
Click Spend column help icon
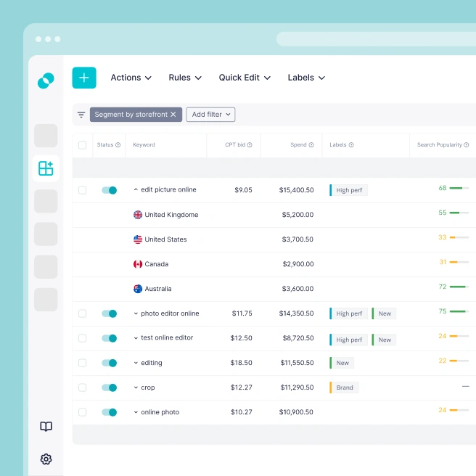click(311, 145)
